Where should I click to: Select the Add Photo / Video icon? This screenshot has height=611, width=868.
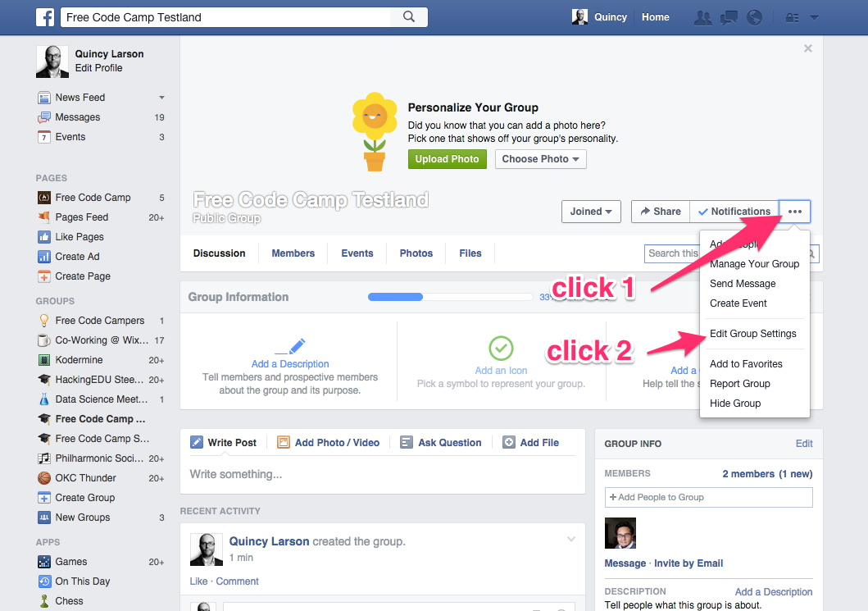pos(283,442)
